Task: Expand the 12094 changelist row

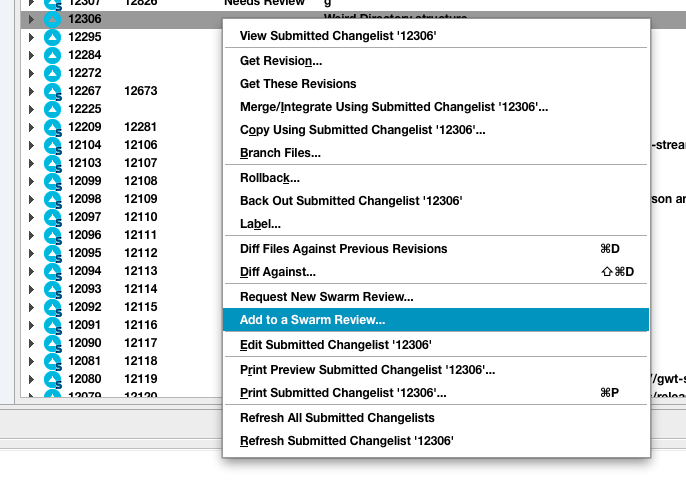Action: [31, 271]
